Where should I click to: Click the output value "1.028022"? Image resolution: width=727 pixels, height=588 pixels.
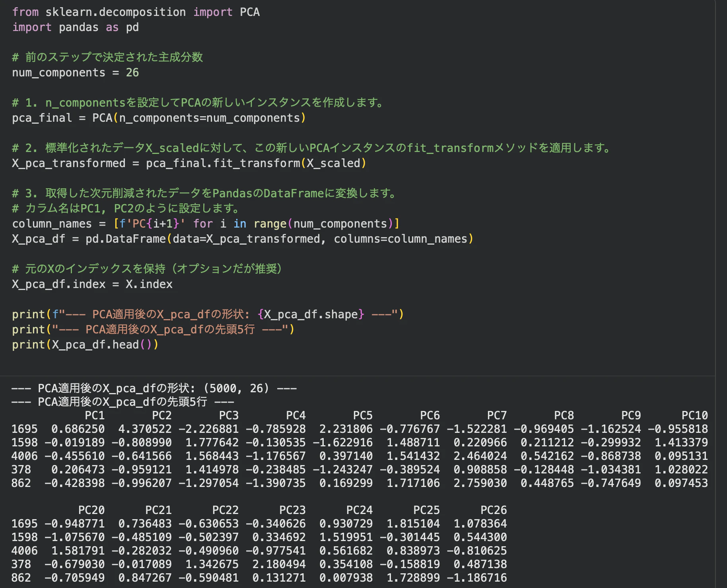(x=681, y=469)
